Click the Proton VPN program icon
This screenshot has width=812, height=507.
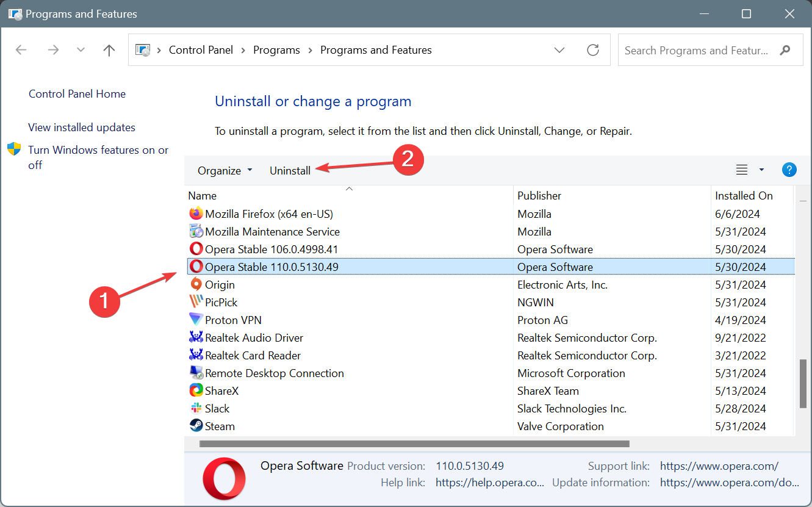tap(196, 320)
